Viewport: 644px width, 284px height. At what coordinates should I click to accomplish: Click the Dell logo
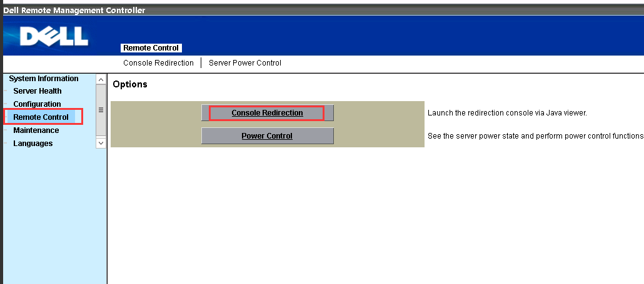click(x=54, y=36)
